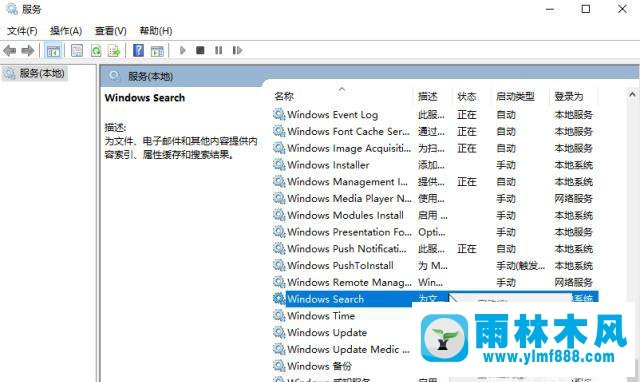This screenshot has height=382, width=640.
Task: Sort by the 描述 column header
Action: point(428,96)
